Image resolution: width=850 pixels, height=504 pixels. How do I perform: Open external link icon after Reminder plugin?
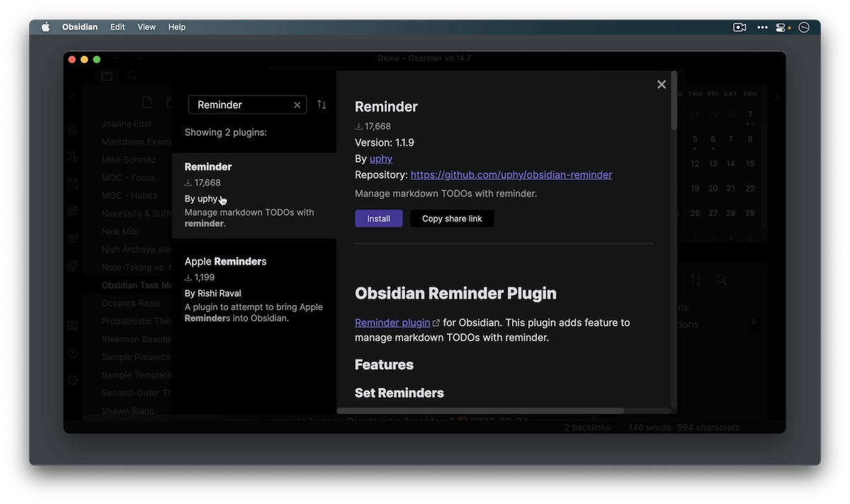coord(436,323)
